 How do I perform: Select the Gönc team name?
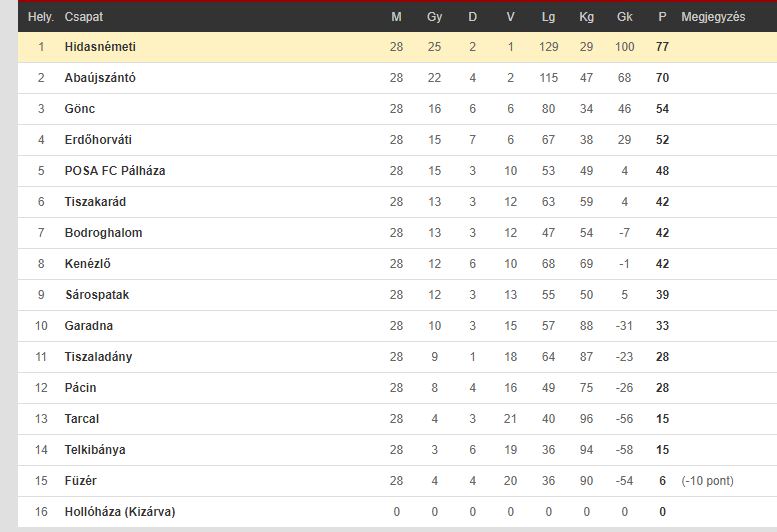(x=80, y=108)
